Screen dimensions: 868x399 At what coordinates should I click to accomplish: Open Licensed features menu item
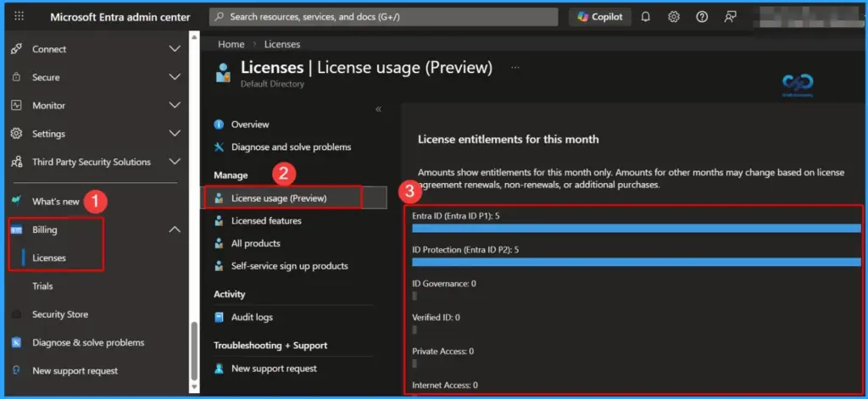tap(266, 221)
